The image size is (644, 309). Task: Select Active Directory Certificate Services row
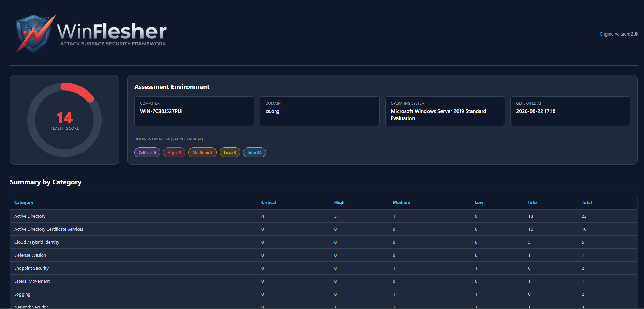(324, 229)
